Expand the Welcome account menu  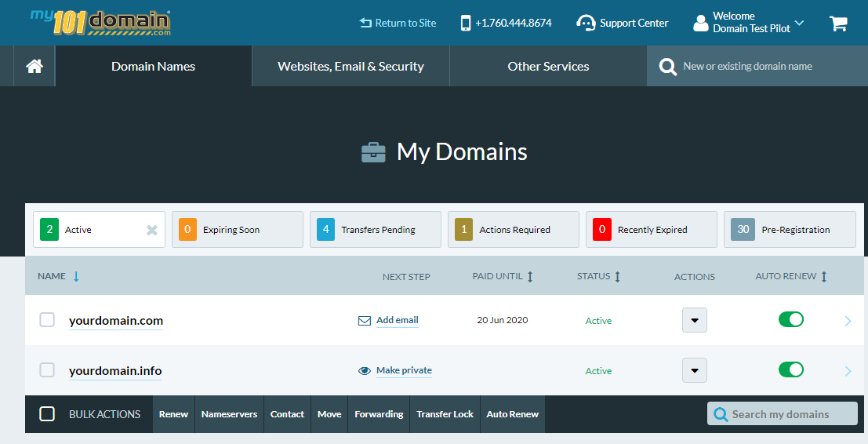pos(799,24)
